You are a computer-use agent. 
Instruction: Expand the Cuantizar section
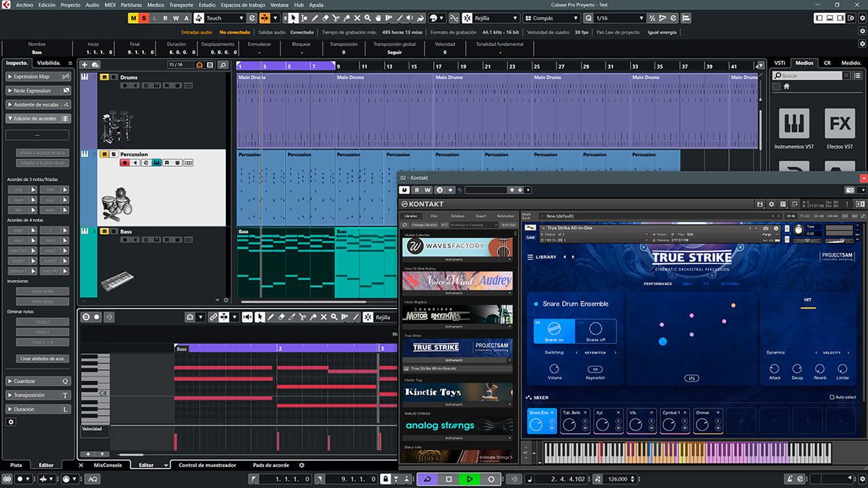click(x=38, y=381)
